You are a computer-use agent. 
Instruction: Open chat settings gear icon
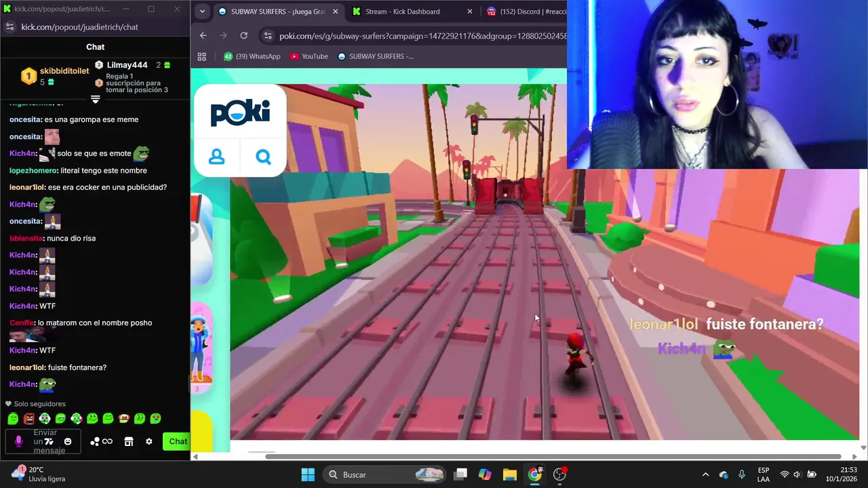[x=149, y=441]
